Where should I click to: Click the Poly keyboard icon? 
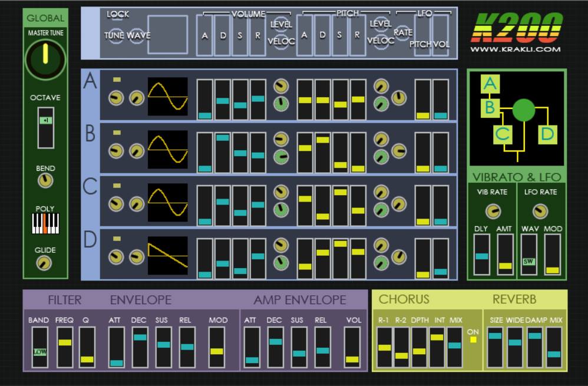45,223
